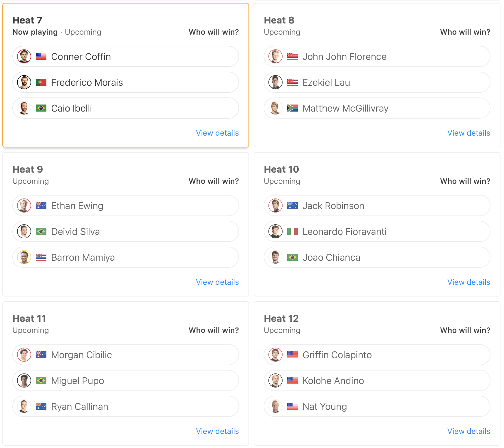Click John John Florence's avatar photo

(x=275, y=56)
